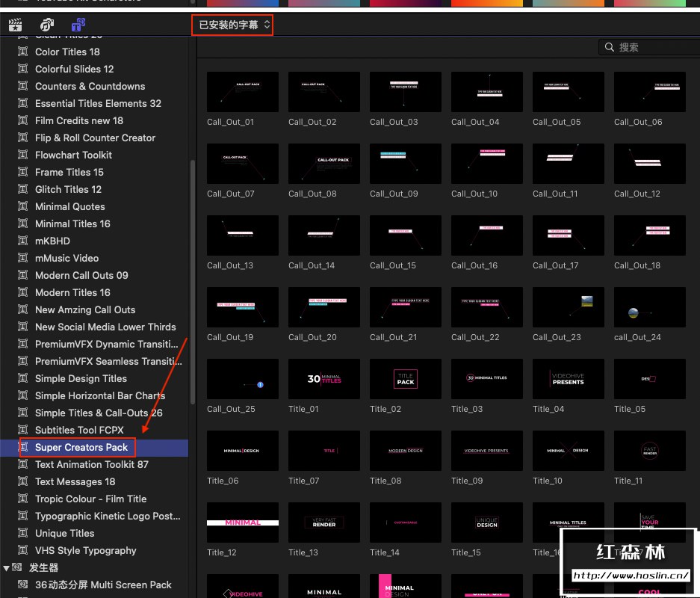Select the Super Creators Pack category
This screenshot has width=700, height=598.
(81, 448)
